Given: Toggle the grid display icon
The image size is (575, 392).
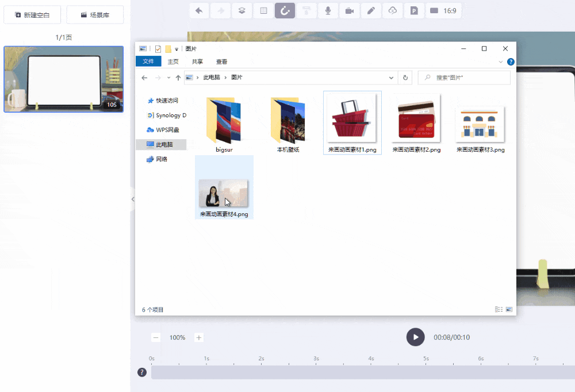Looking at the screenshot, I should pos(263,10).
